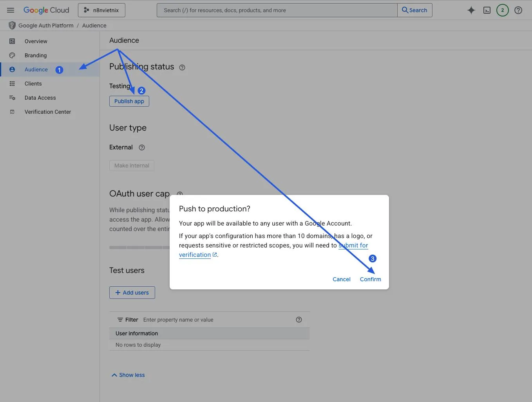Click the Data Access settings icon

[12, 98]
